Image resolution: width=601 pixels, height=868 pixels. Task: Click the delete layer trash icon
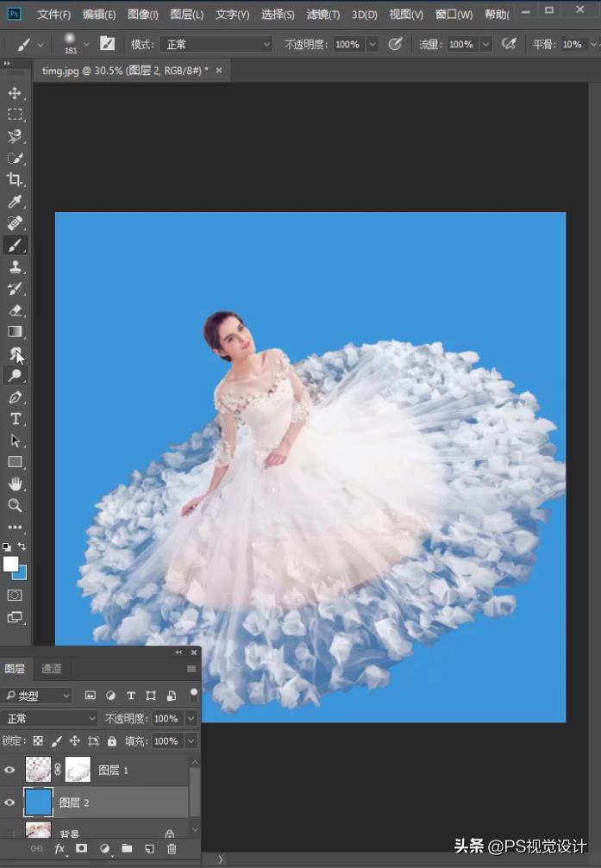(172, 849)
